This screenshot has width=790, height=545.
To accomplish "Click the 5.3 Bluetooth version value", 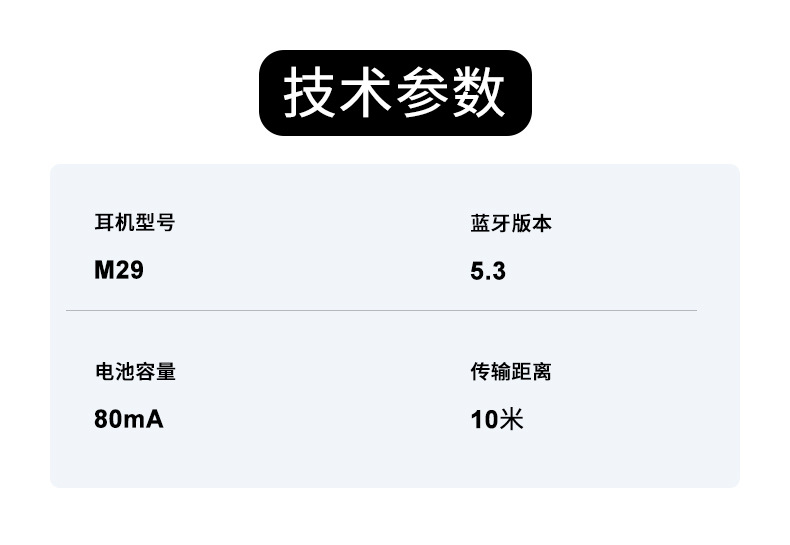I will click(x=488, y=270).
